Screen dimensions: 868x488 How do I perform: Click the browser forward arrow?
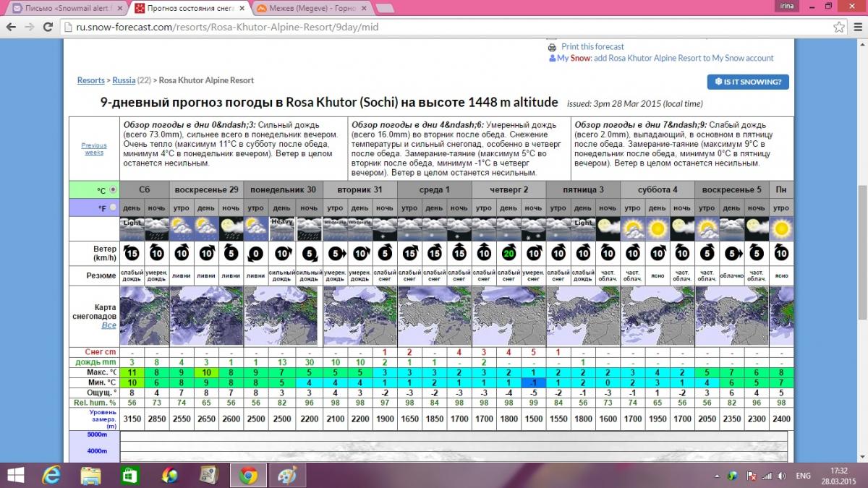[x=30, y=27]
